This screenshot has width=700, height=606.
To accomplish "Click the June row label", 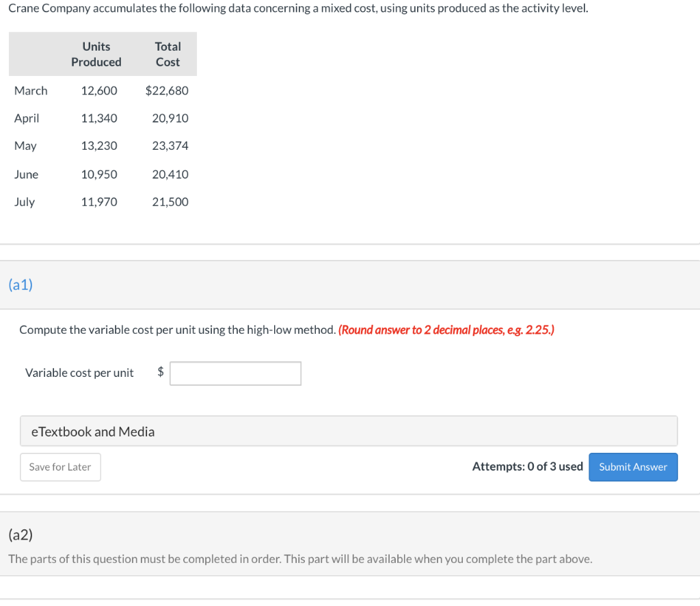I will tap(27, 174).
